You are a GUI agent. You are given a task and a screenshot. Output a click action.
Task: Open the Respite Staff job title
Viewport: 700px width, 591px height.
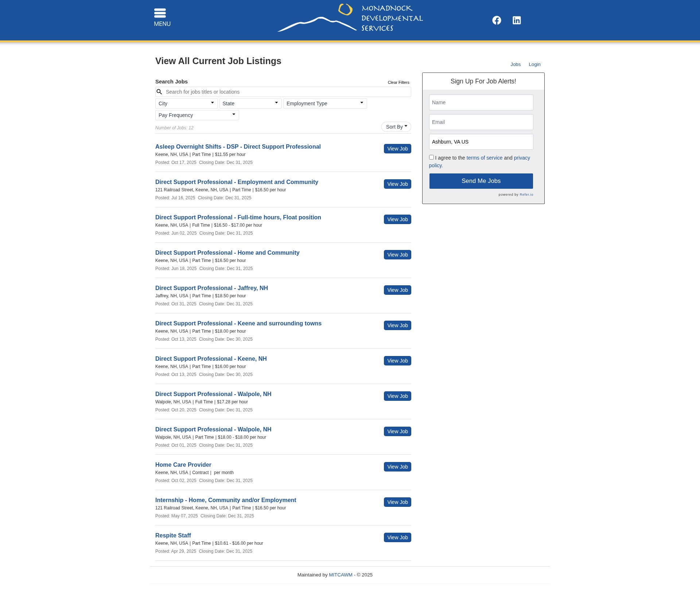[173, 535]
